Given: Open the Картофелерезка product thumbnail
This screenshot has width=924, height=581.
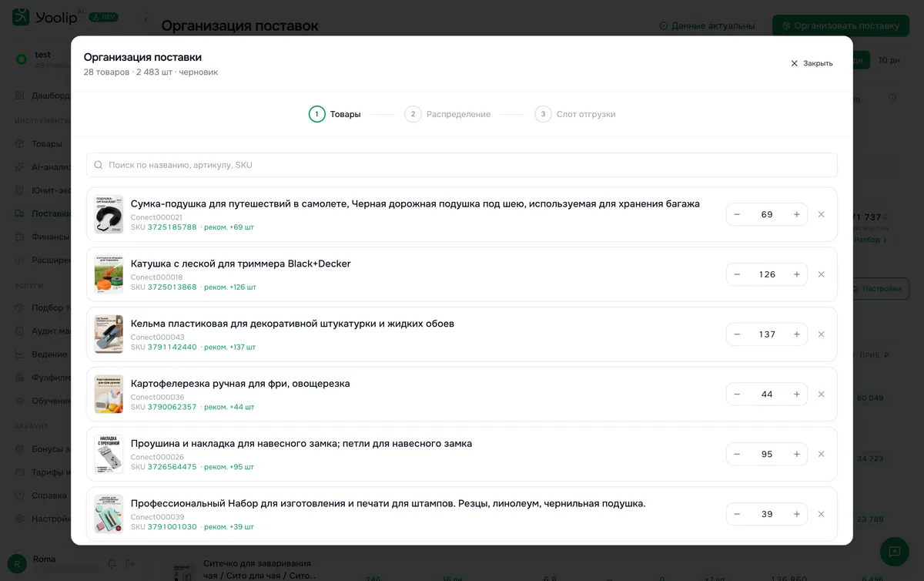Looking at the screenshot, I should (109, 395).
